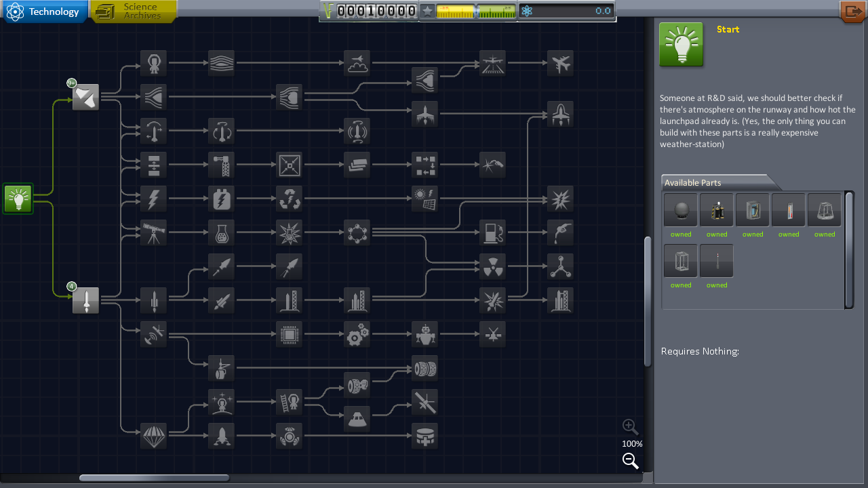The height and width of the screenshot is (488, 868).
Task: Click the large Start lightbulb panel icon
Action: coord(681,45)
